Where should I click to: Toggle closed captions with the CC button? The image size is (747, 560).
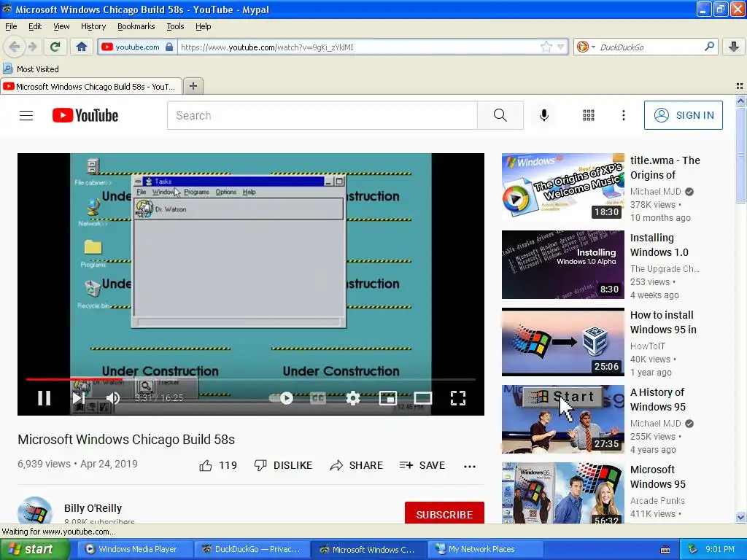point(318,397)
